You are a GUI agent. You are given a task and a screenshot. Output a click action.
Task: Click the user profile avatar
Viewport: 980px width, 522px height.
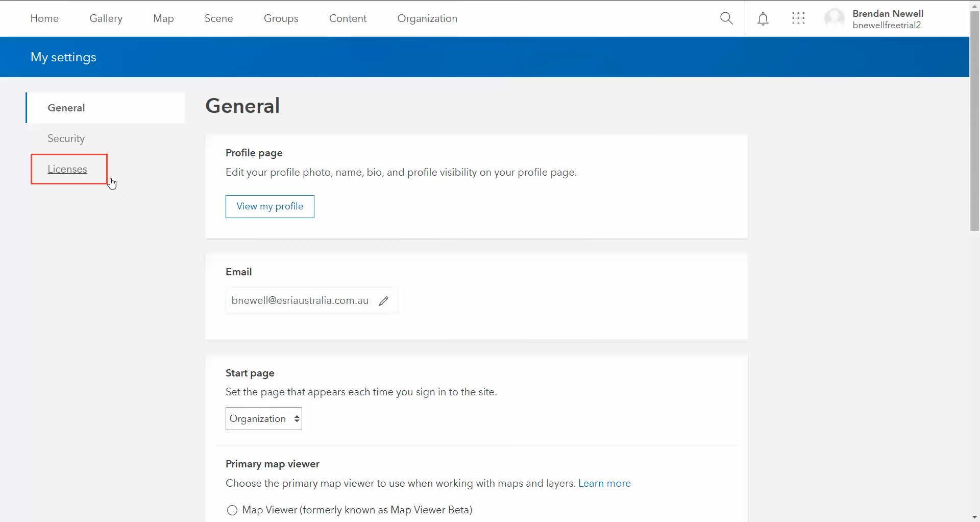coord(835,19)
